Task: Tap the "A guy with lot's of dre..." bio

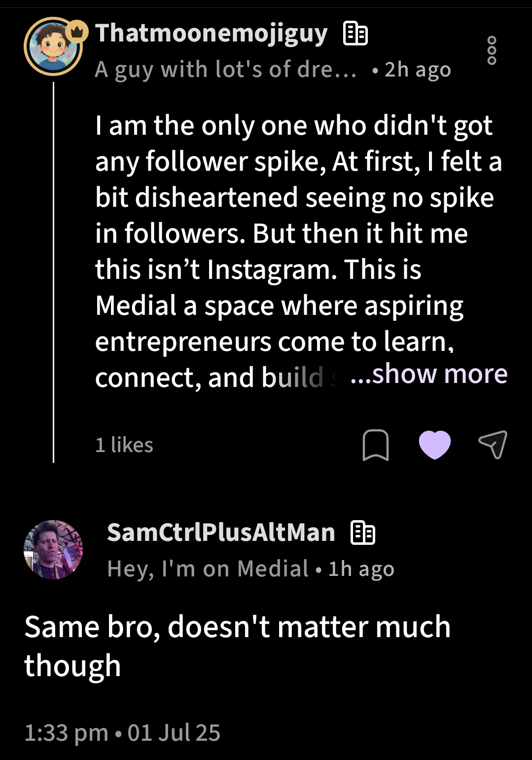Action: 225,70
